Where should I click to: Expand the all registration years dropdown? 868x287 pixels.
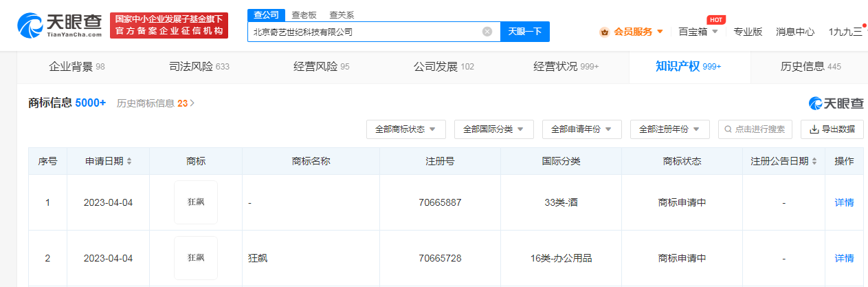669,129
